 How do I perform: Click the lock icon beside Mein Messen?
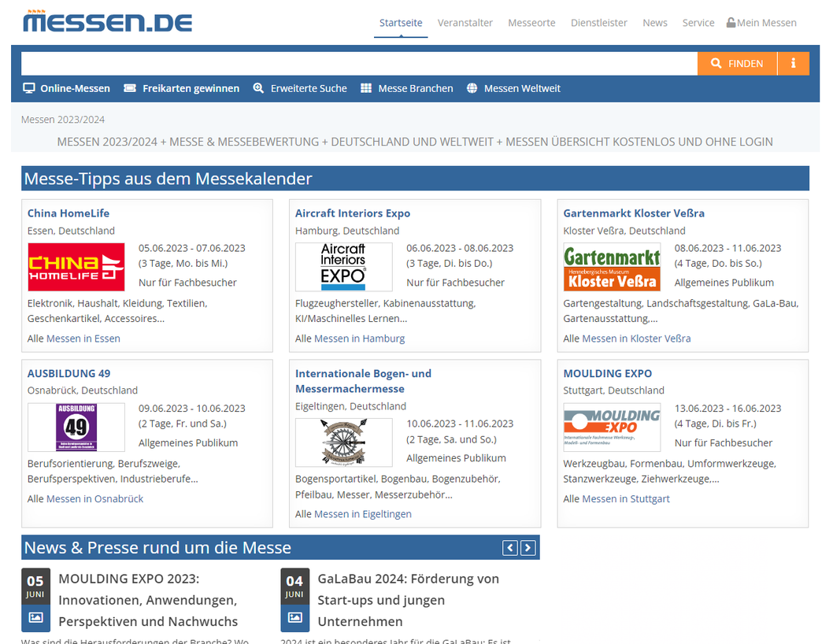pyautogui.click(x=731, y=22)
